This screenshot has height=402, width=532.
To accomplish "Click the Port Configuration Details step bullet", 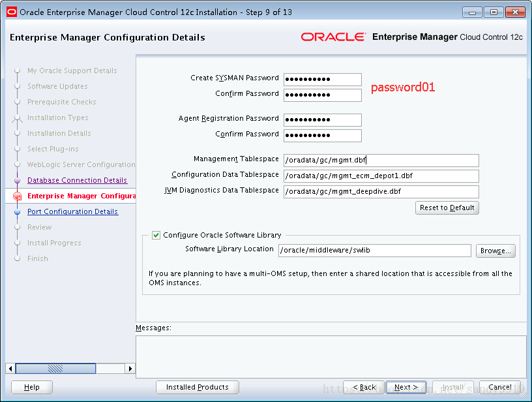I will point(18,212).
